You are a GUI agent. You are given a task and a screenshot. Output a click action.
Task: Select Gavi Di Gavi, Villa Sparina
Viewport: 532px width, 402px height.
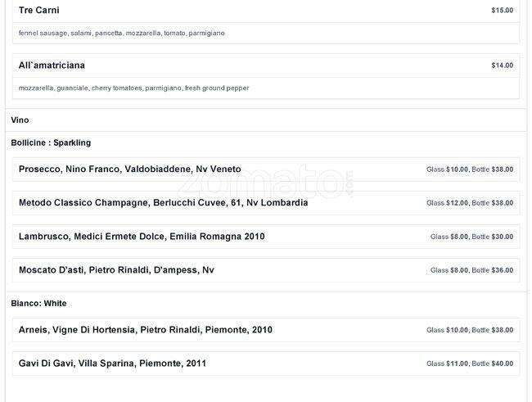click(x=112, y=364)
